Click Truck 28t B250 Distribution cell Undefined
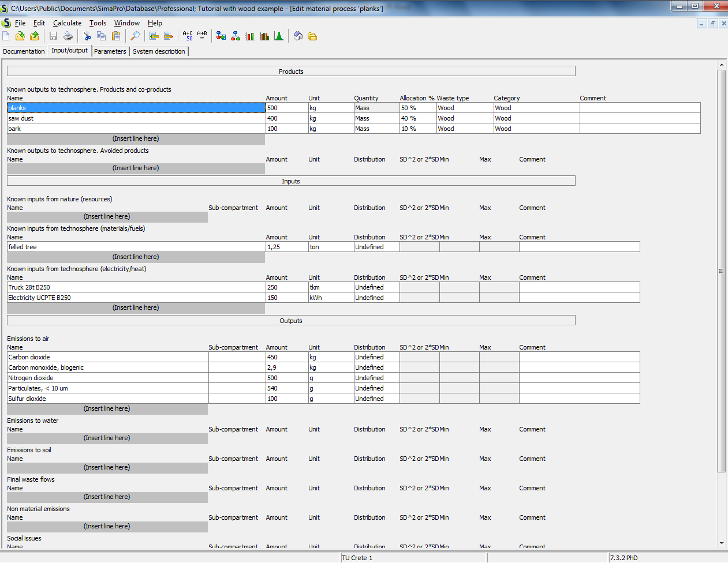 (x=377, y=287)
